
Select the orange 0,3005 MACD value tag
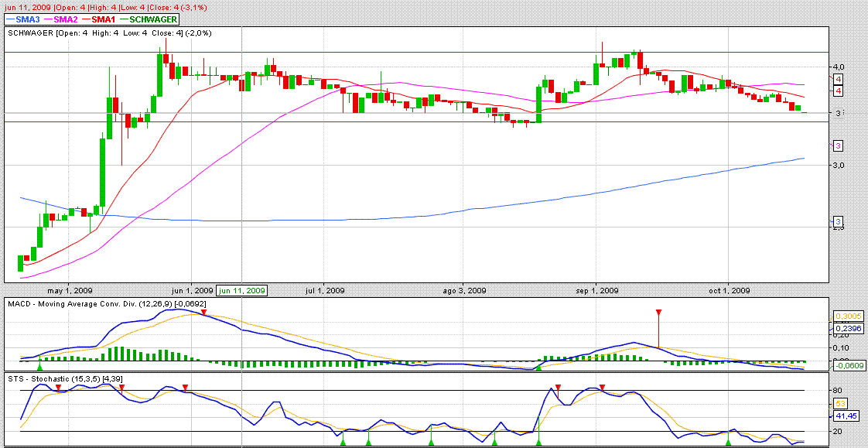coord(843,317)
